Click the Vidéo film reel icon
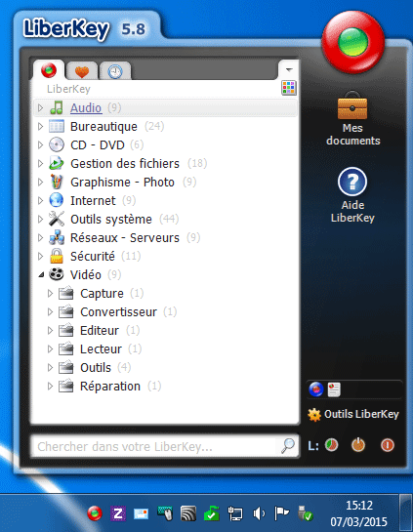The image size is (413, 532). coord(57,274)
